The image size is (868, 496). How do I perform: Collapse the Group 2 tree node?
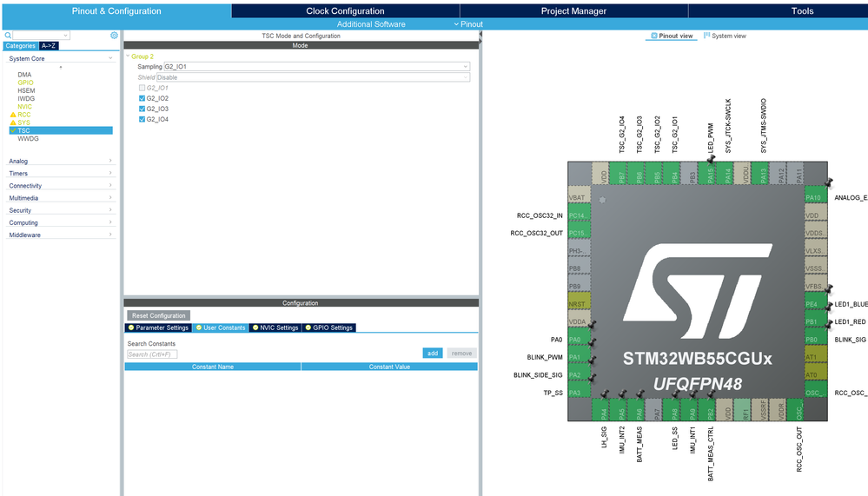pos(128,56)
